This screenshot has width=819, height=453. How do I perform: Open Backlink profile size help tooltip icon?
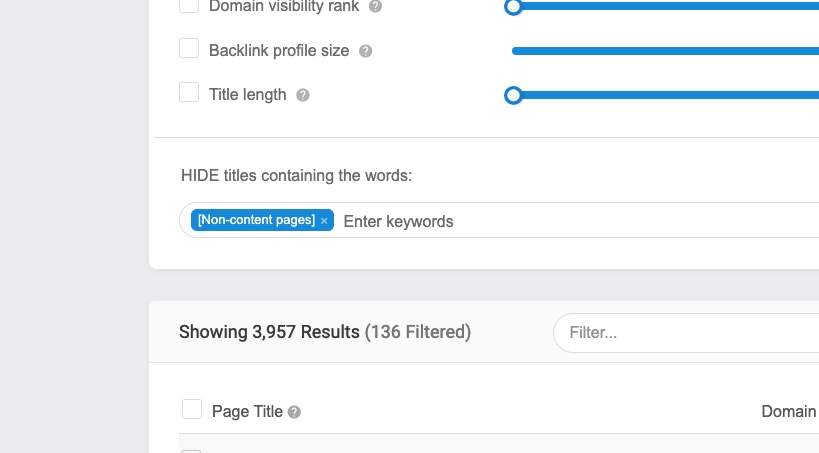click(x=366, y=51)
